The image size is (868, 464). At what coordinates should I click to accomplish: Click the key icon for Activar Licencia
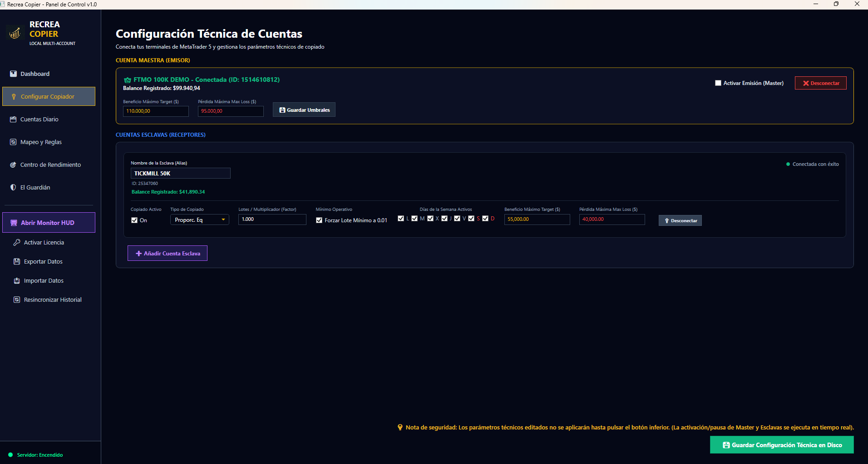click(x=17, y=242)
